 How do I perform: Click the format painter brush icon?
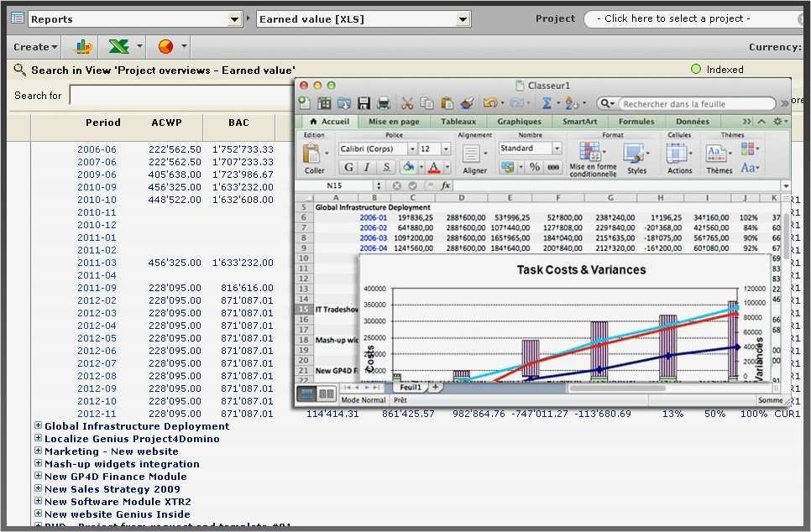pos(467,103)
